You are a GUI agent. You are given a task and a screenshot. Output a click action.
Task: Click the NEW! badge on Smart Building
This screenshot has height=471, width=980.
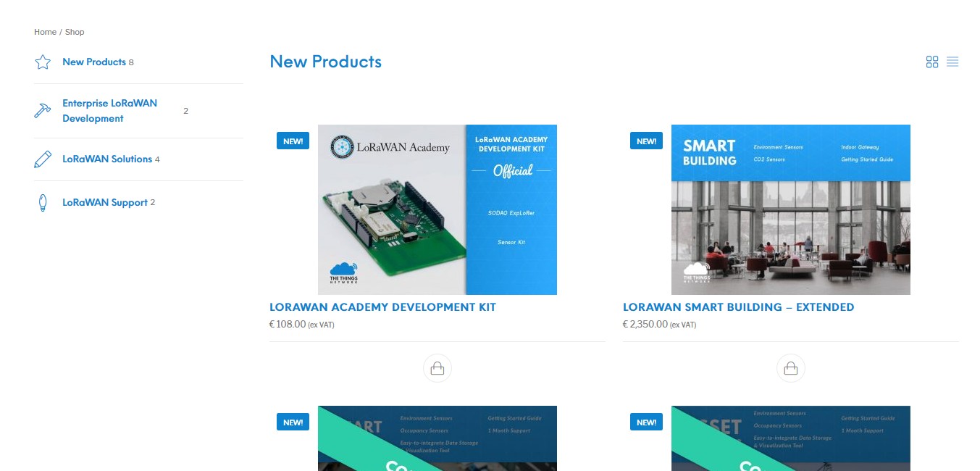pyautogui.click(x=646, y=141)
